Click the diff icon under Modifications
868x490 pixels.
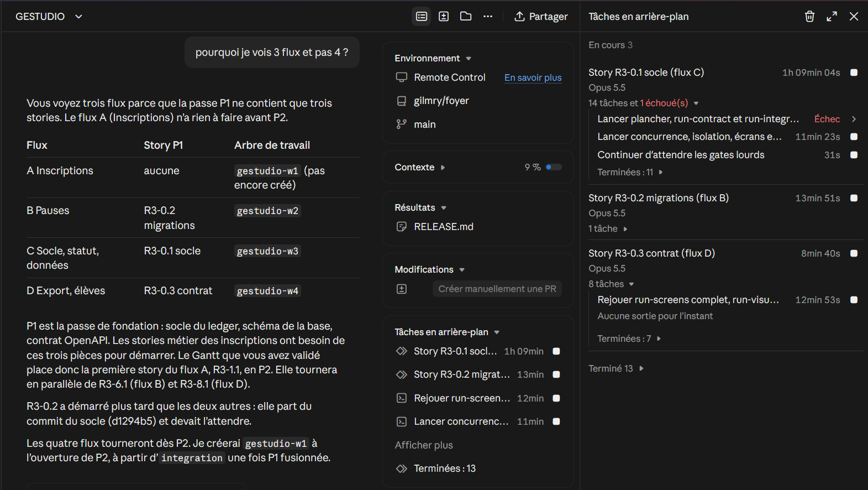[x=402, y=289]
